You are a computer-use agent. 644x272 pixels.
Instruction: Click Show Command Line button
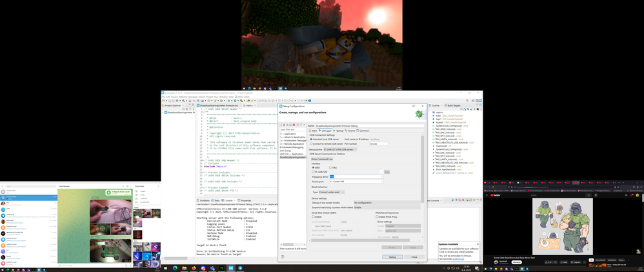pos(322,159)
